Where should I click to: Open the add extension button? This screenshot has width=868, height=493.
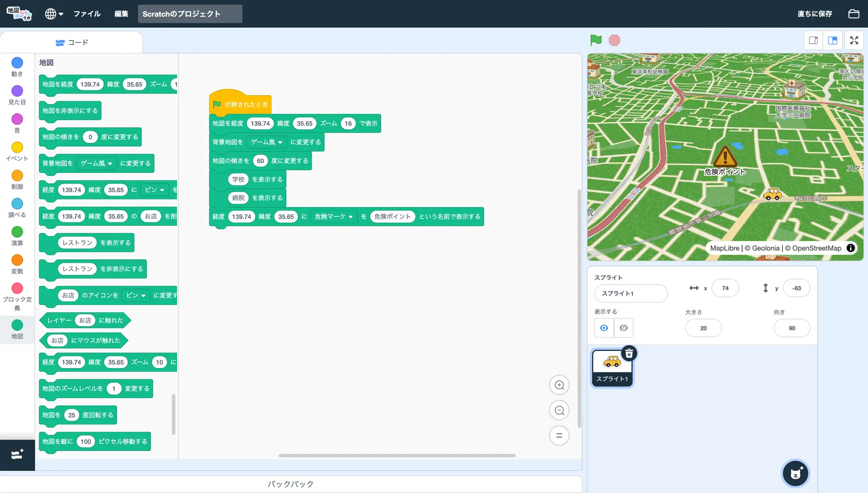(x=17, y=455)
